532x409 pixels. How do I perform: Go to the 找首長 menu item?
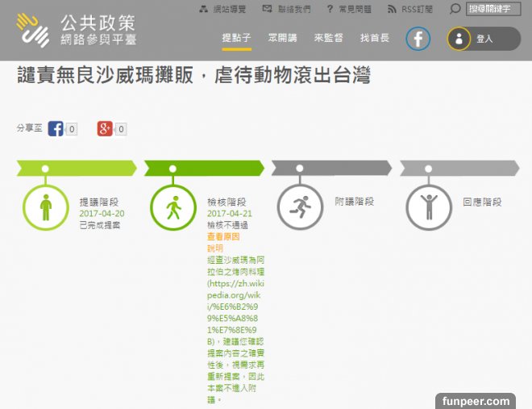(x=374, y=39)
